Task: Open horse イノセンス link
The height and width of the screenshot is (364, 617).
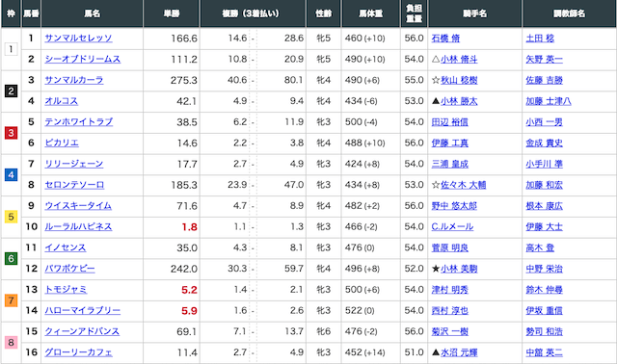Action: (66, 247)
